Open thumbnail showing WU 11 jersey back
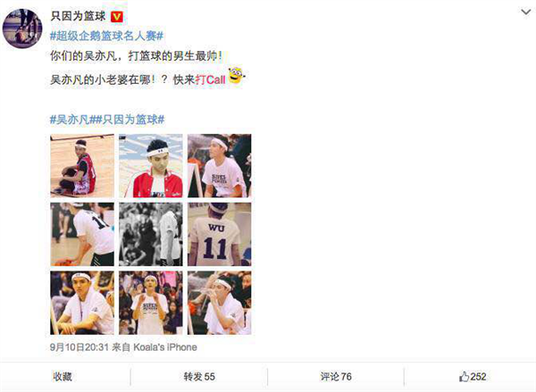Screen dimensions: 536x392 coord(220,235)
